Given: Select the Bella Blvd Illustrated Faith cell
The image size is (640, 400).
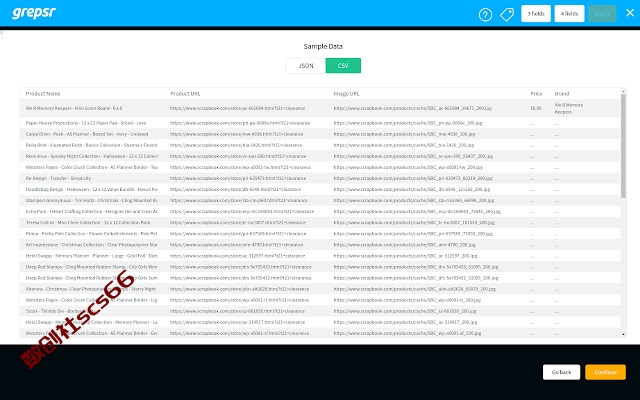Looking at the screenshot, I should point(91,145).
